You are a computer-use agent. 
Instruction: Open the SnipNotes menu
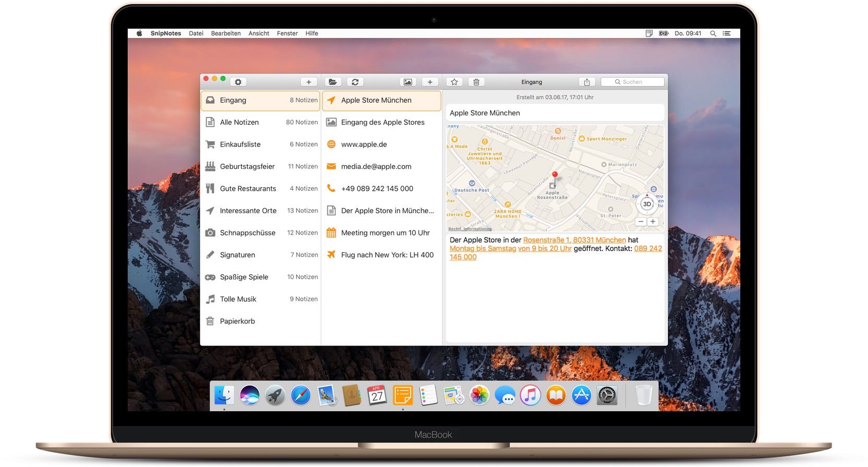[x=166, y=33]
